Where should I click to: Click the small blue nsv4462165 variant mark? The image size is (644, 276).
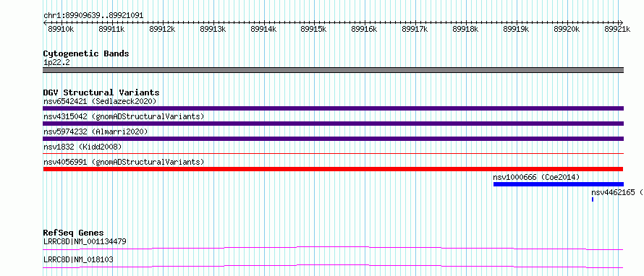593,199
